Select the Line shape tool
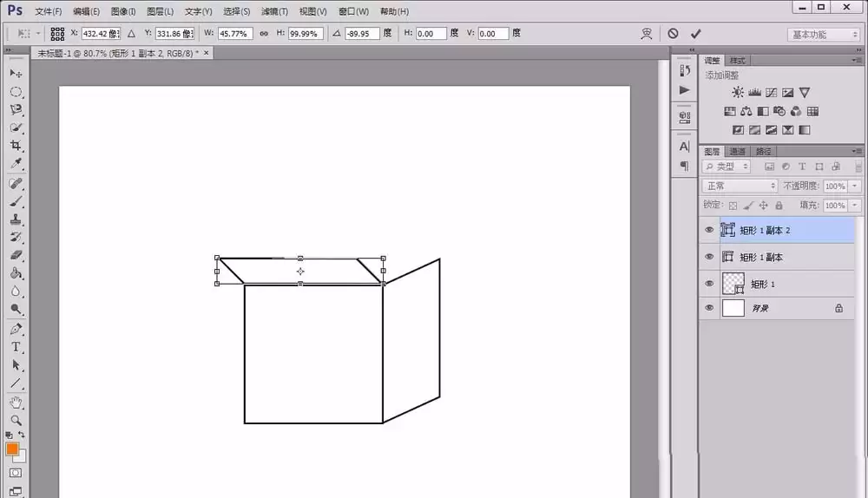Image resolution: width=868 pixels, height=498 pixels. [x=16, y=383]
